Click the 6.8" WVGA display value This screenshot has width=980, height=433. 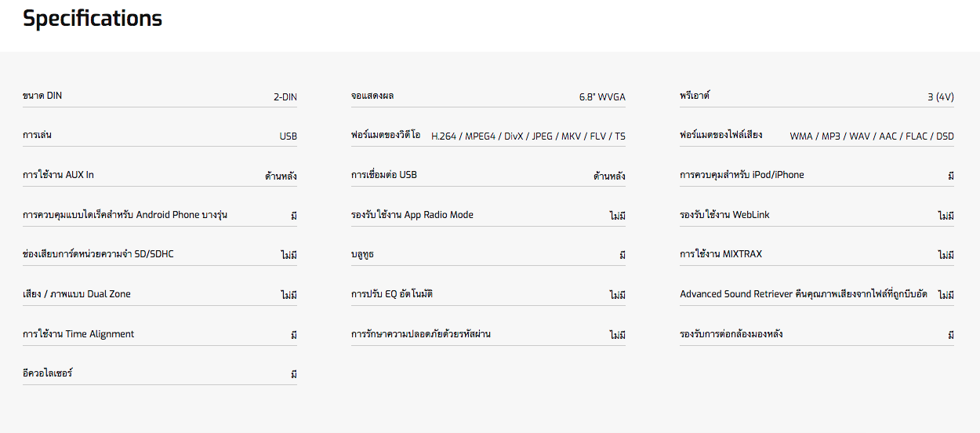pos(601,97)
